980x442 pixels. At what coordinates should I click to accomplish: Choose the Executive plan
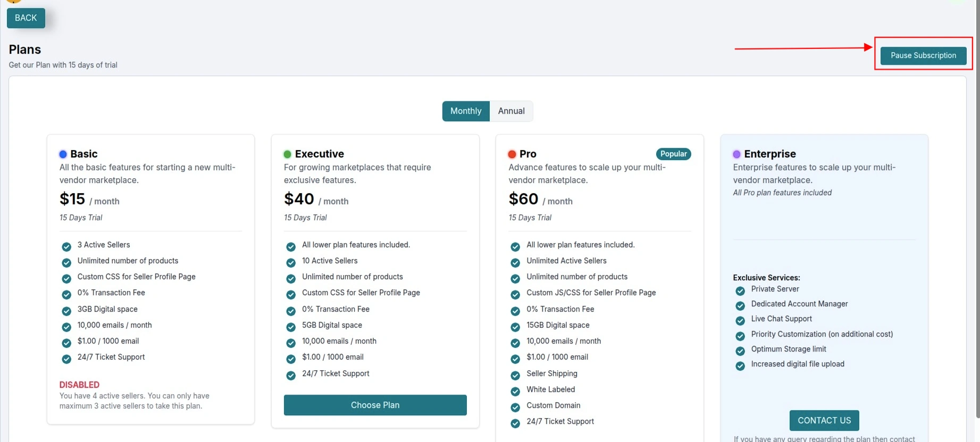pyautogui.click(x=375, y=405)
